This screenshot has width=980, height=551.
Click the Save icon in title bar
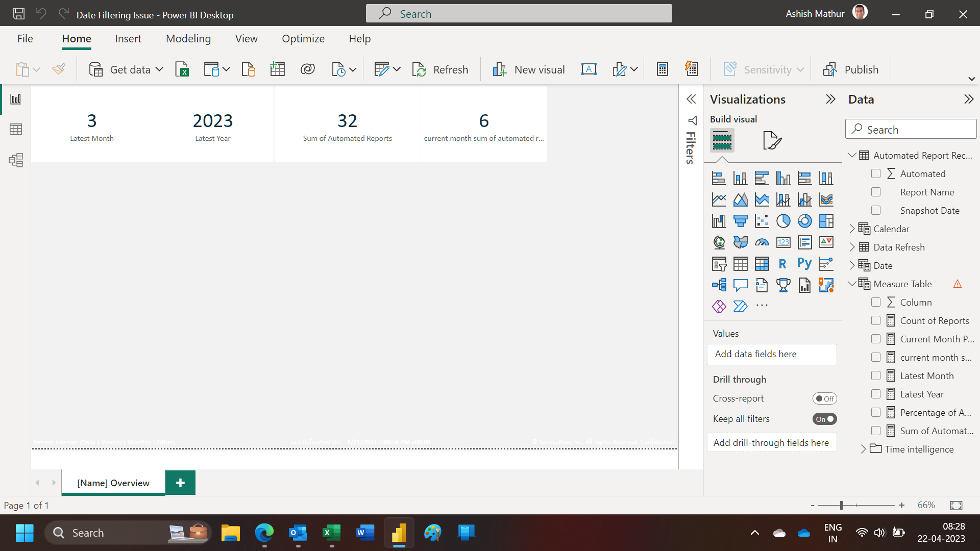coord(19,14)
